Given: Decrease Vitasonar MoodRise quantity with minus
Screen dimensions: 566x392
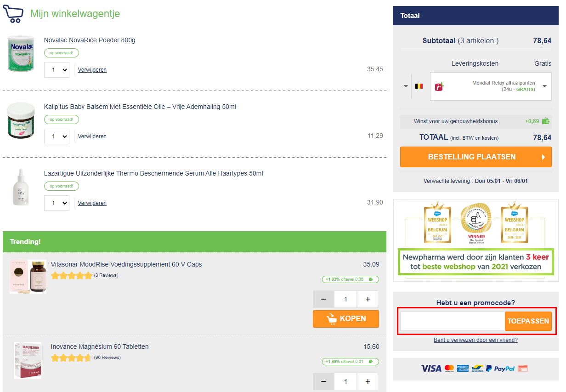Looking at the screenshot, I should (x=324, y=299).
